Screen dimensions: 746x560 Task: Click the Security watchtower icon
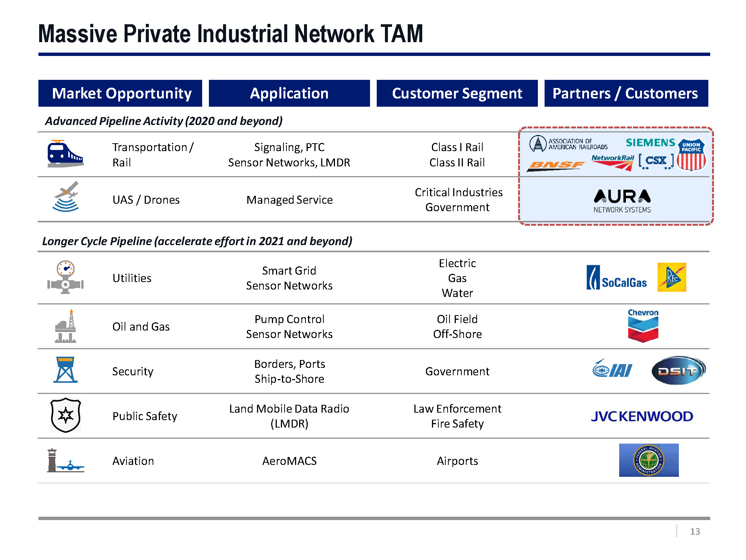65,370
